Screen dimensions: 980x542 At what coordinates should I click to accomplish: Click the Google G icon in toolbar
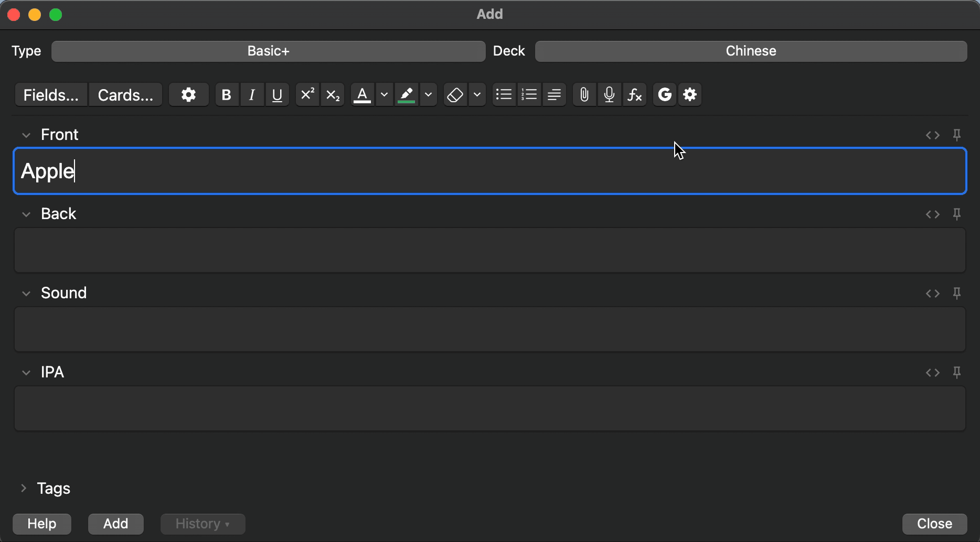[x=664, y=95]
